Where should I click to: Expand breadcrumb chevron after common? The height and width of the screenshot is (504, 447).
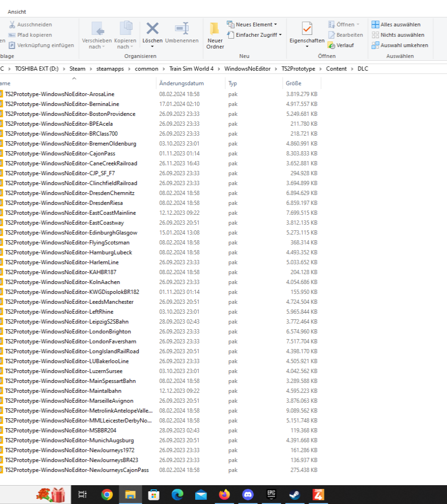tap(164, 69)
